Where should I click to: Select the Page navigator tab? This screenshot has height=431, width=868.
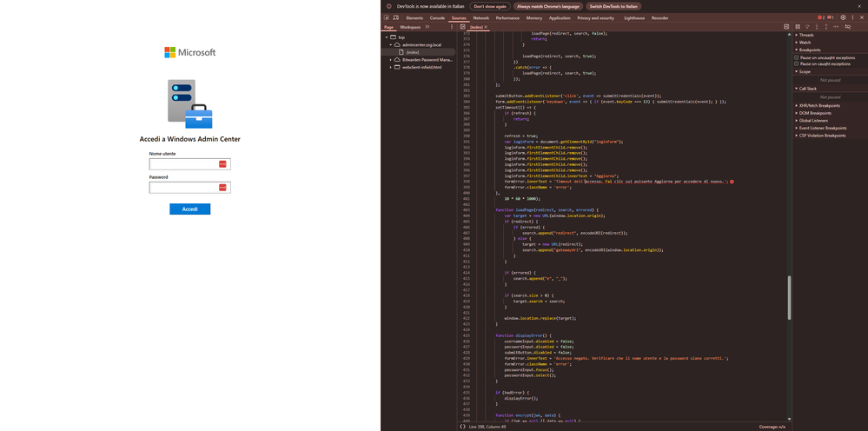click(x=388, y=27)
